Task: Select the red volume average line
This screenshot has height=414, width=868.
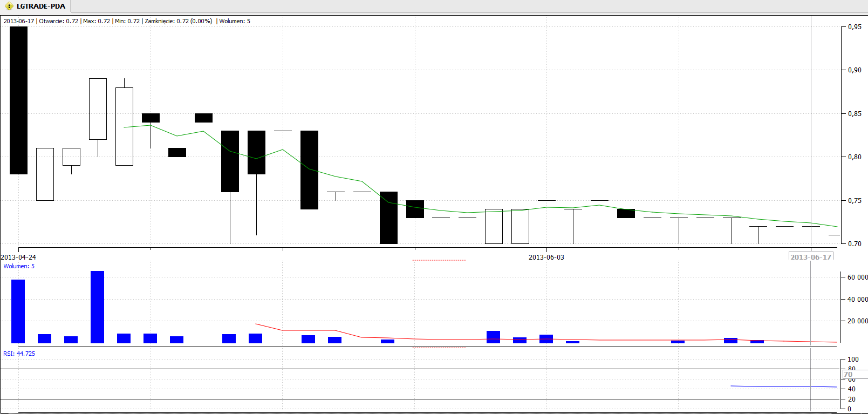Action: [x=307, y=330]
